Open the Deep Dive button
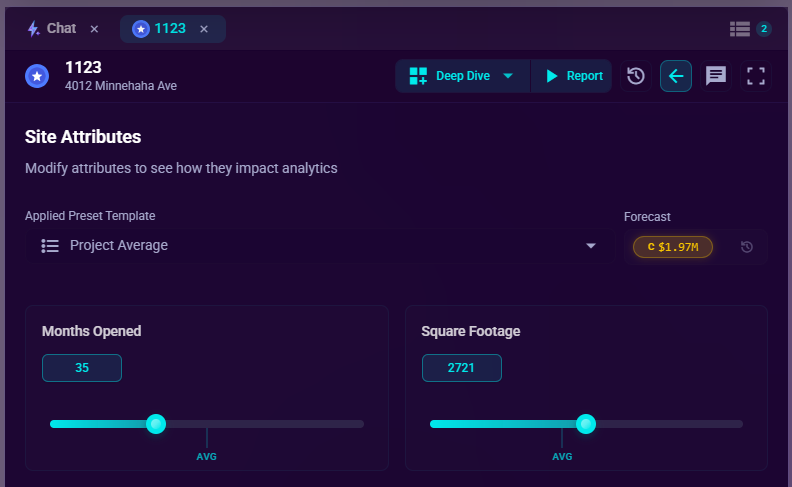 (462, 76)
